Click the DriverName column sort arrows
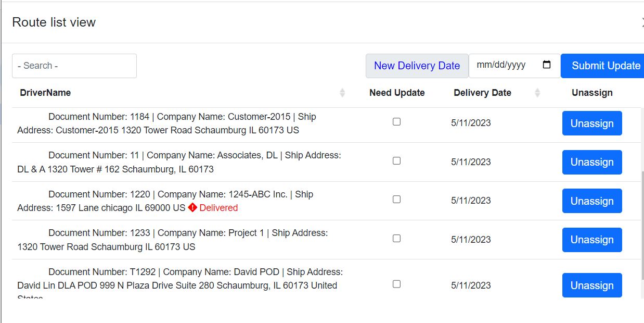 (x=342, y=93)
